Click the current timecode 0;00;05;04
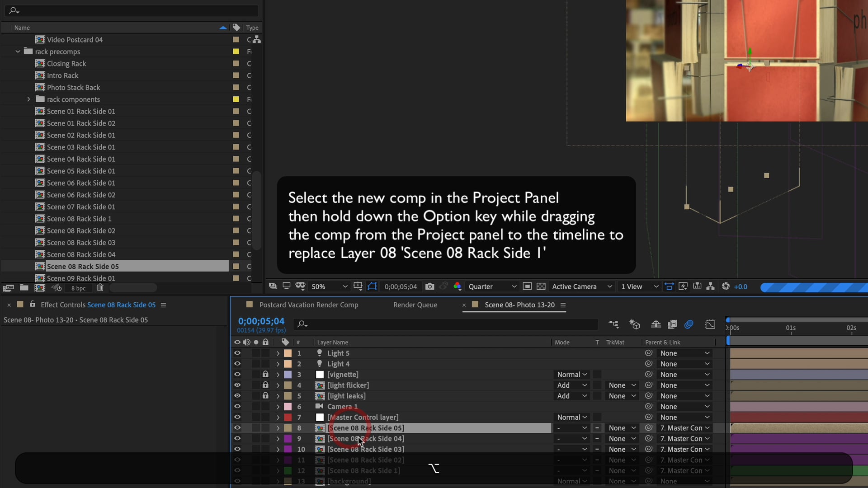Screen dimensions: 868x488 pyautogui.click(x=261, y=321)
